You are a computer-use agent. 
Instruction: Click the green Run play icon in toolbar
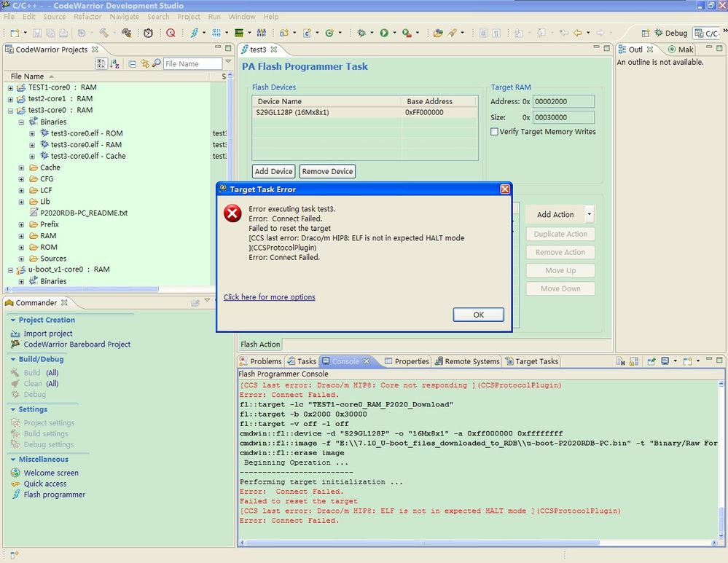(384, 33)
